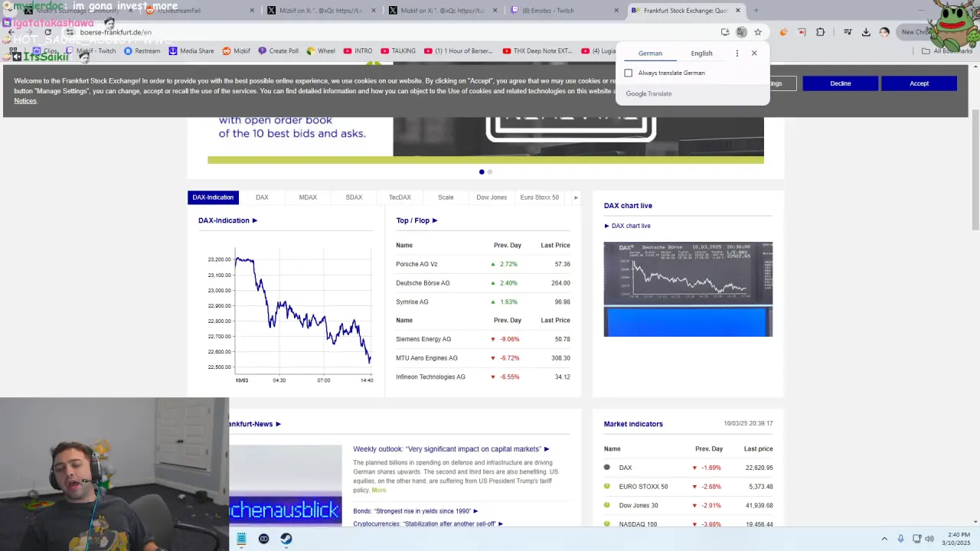Accept the cookies

tap(919, 83)
